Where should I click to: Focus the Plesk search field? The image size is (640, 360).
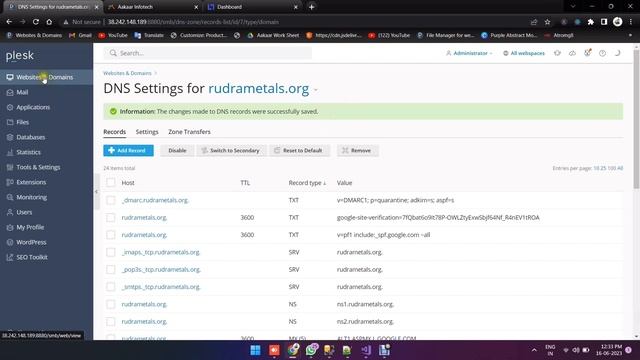coord(208,53)
